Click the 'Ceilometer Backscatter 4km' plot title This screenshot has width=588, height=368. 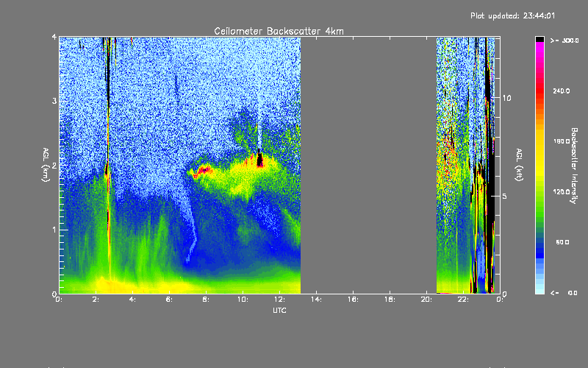pyautogui.click(x=279, y=31)
